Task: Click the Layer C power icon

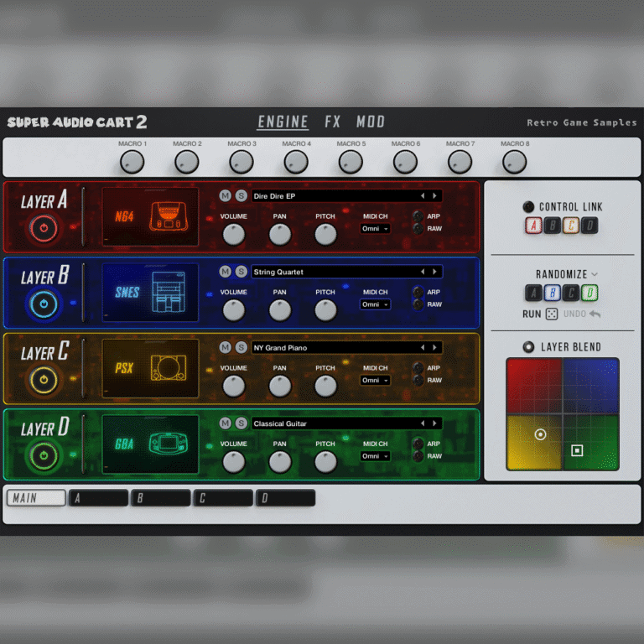Action: 44,380
